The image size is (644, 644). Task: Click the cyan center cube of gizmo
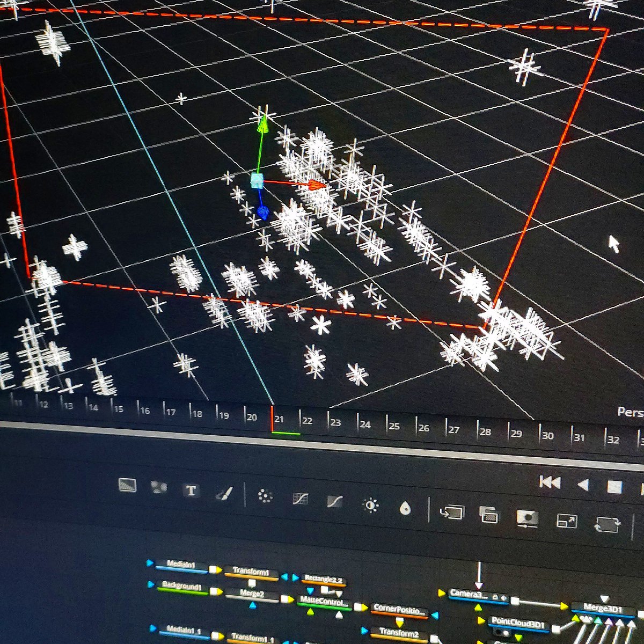click(257, 180)
